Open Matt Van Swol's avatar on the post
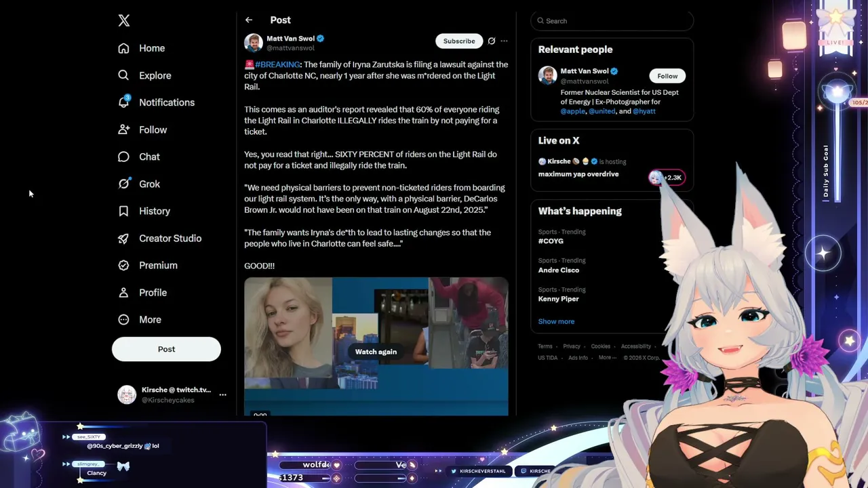This screenshot has width=868, height=488. 254,43
